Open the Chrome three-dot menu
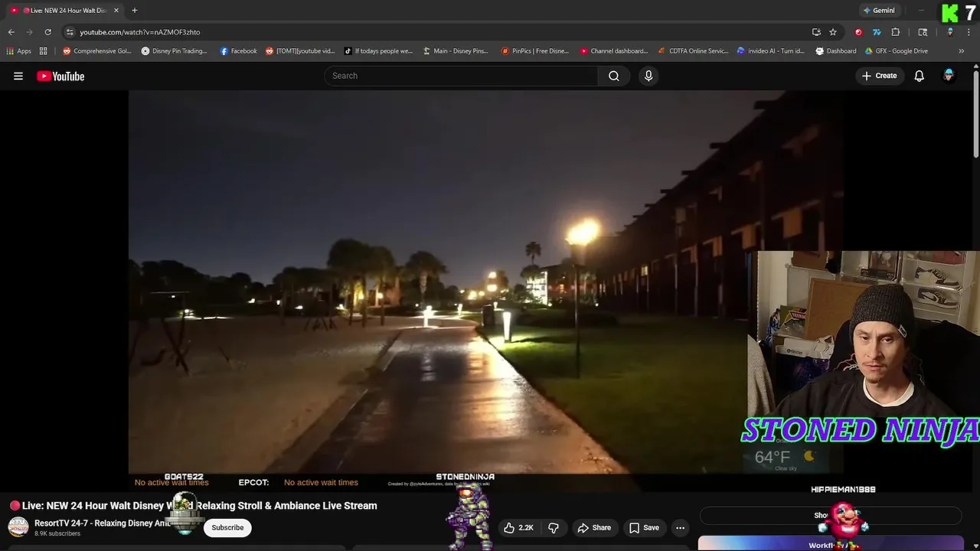Screen dimensions: 980x551 click(x=969, y=32)
